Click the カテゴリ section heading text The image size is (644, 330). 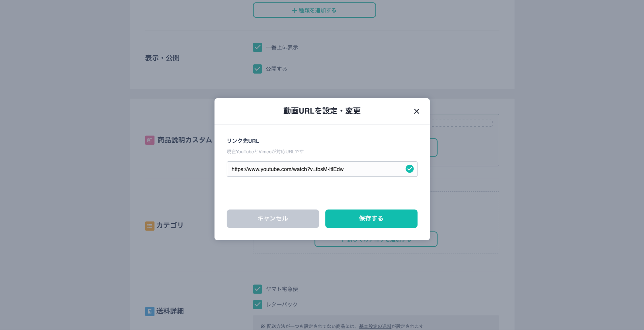pos(170,225)
